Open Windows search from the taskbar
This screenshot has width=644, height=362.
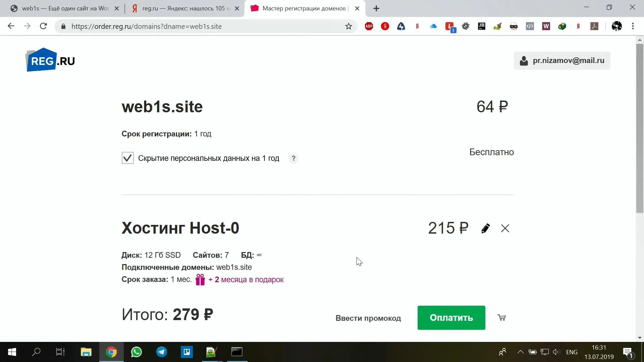[36, 352]
